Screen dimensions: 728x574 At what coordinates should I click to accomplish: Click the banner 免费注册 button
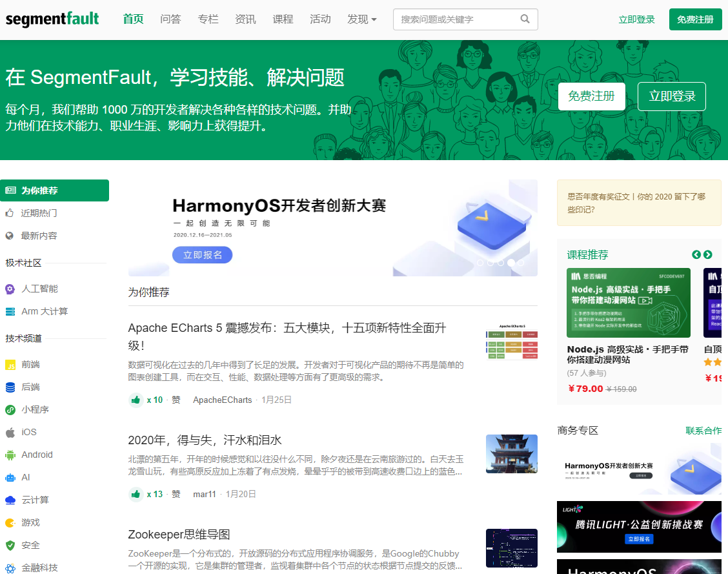591,96
